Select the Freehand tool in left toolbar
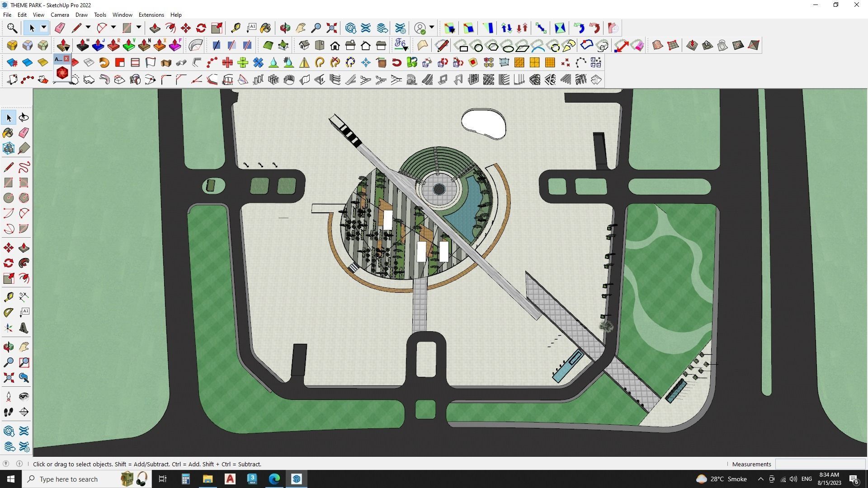868x488 pixels. (24, 168)
